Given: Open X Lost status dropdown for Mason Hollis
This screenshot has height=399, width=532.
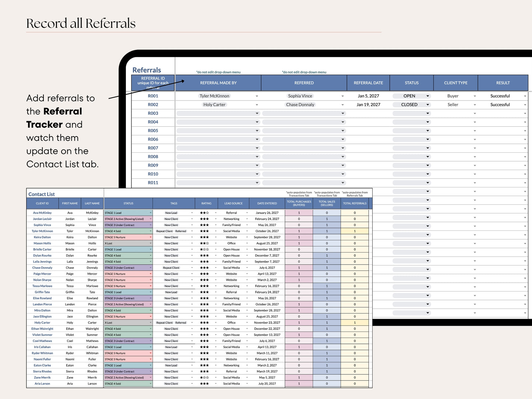Looking at the screenshot, I should pyautogui.click(x=150, y=243).
